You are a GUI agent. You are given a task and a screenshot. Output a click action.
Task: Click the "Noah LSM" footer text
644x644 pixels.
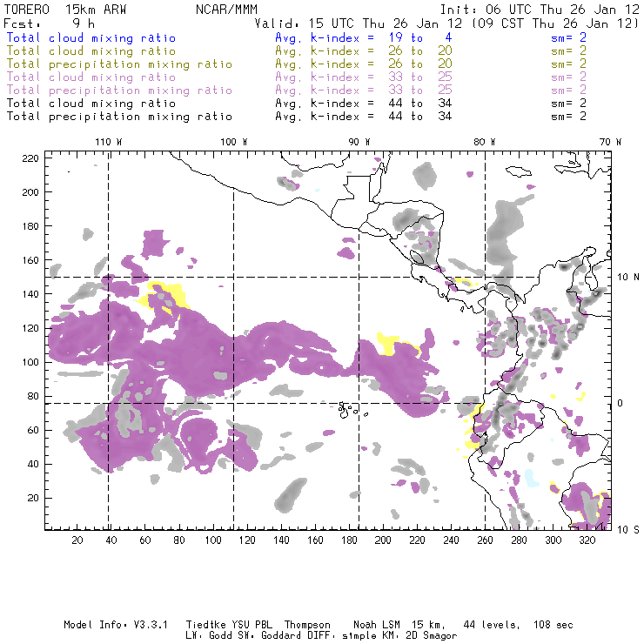(377, 625)
